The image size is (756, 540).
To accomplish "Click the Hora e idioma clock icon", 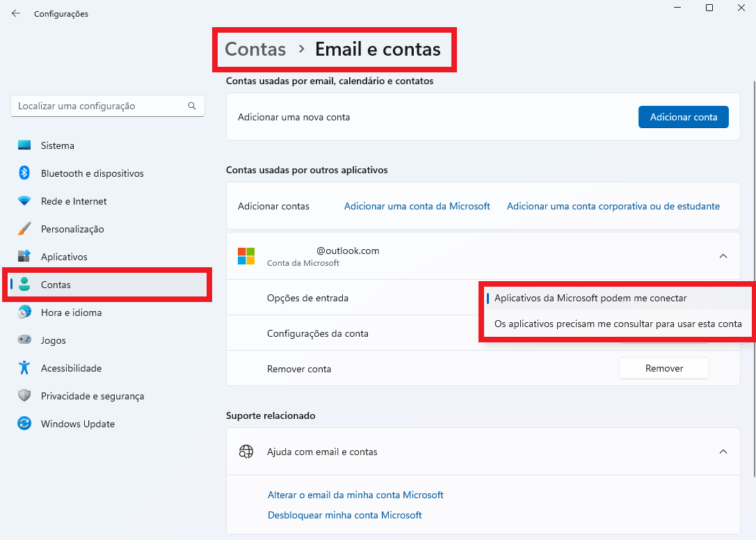I will click(x=24, y=312).
